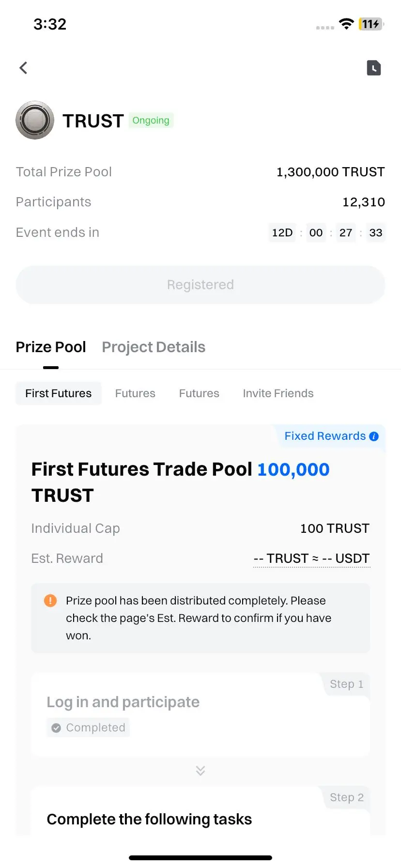The height and width of the screenshot is (868, 401).
Task: Select the Prize Pool tab
Action: tap(51, 347)
